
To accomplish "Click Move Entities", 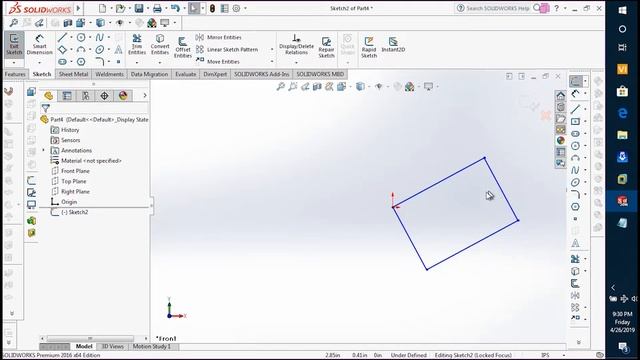I will tap(218, 62).
